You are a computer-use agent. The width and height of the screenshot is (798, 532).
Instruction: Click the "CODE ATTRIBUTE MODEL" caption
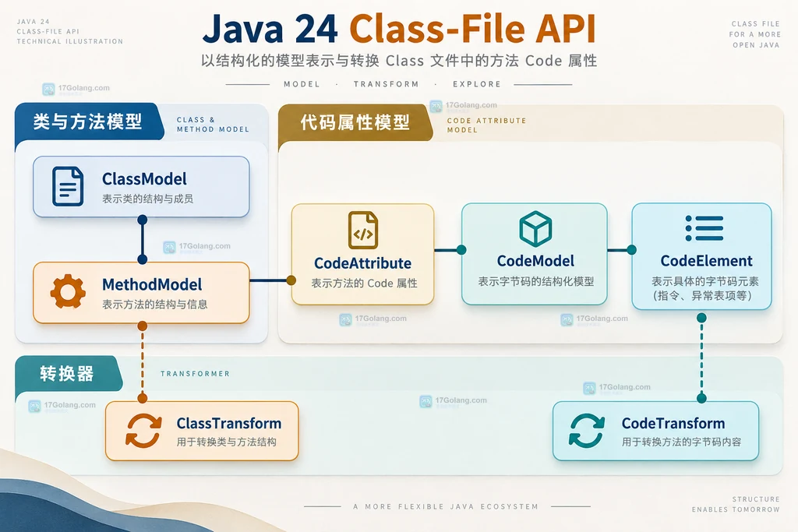(486, 125)
